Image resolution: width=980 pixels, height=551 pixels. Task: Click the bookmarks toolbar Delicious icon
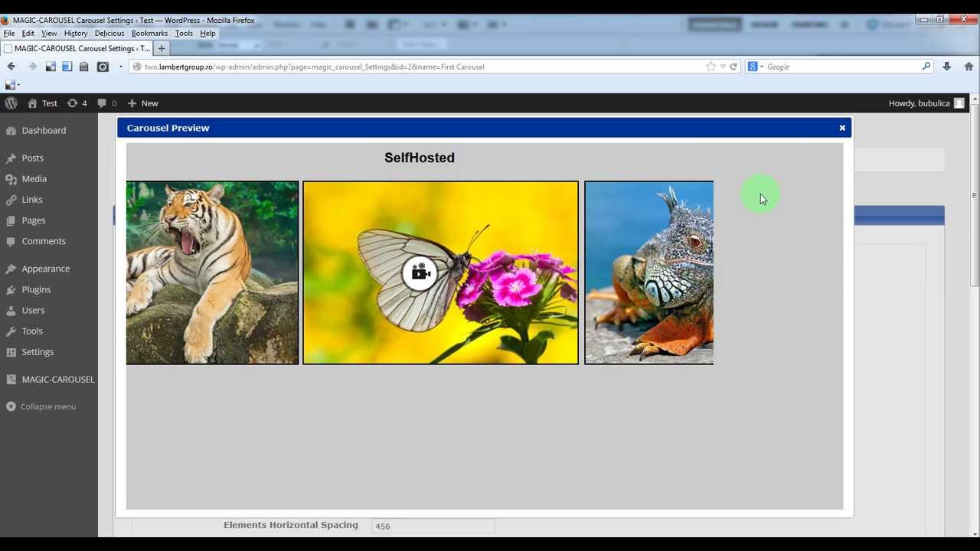(x=10, y=84)
